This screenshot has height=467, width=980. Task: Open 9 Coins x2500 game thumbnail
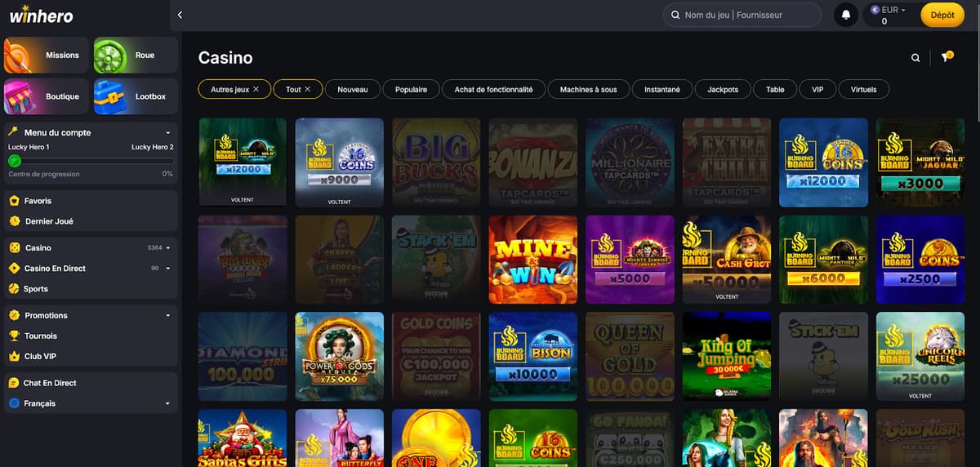[920, 259]
